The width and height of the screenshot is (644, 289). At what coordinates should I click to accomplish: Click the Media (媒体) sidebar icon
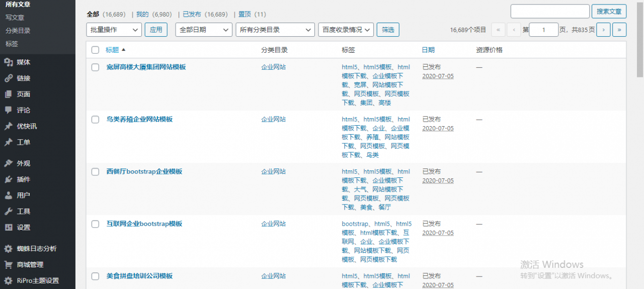tap(8, 62)
